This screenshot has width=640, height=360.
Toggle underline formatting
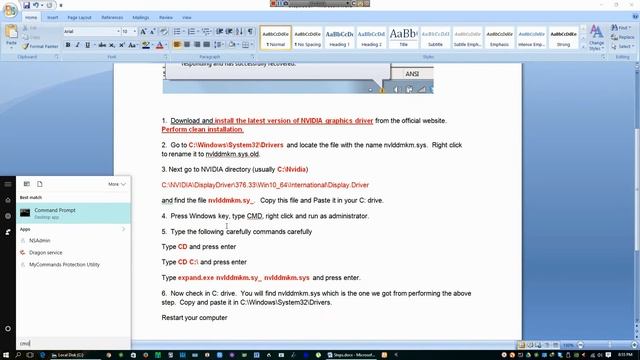87,45
